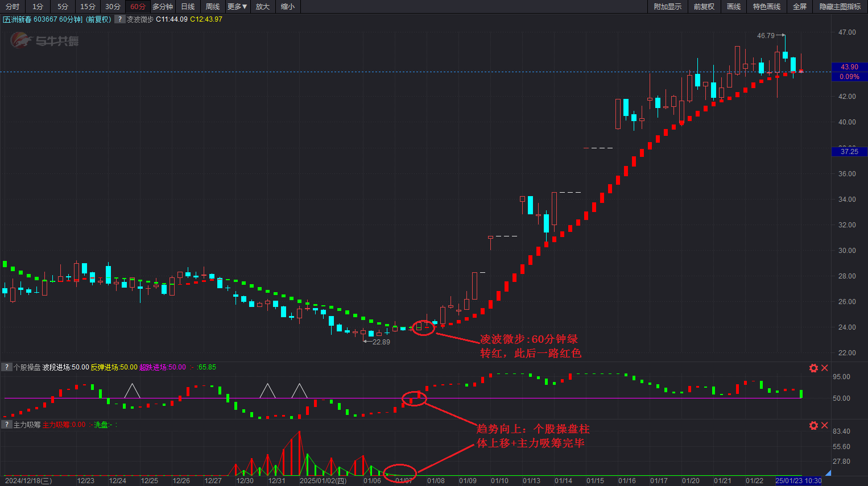Select the 60分 timeframe tab

(138, 6)
